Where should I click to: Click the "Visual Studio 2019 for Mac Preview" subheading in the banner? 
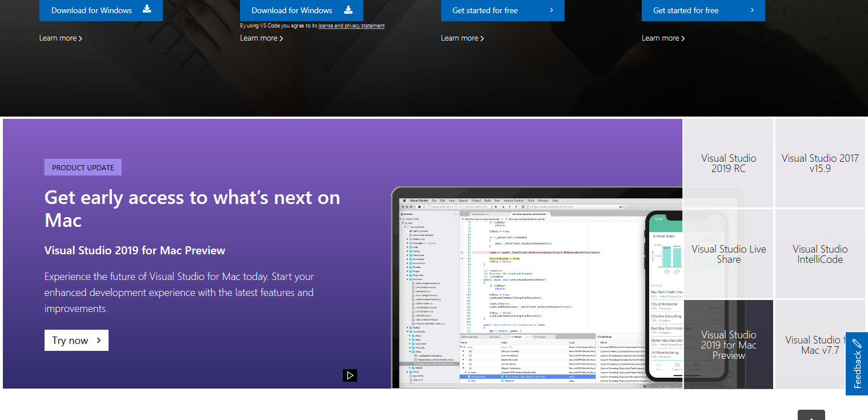(x=135, y=250)
